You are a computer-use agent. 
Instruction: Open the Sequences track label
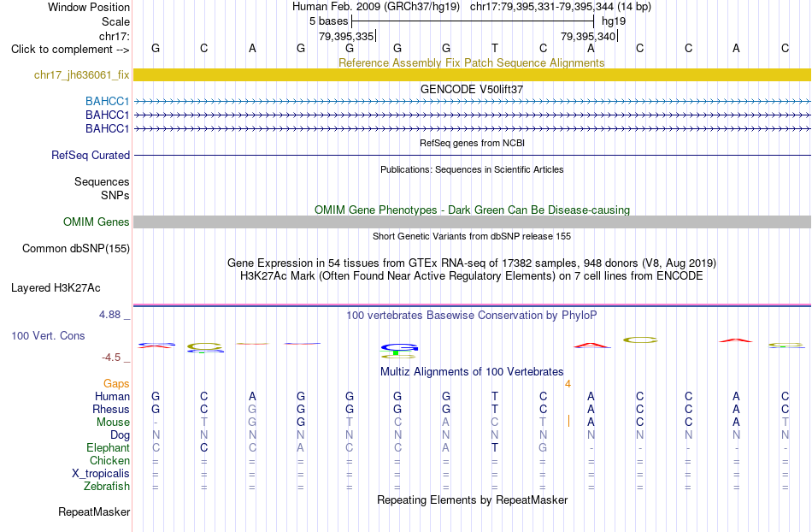coord(102,182)
